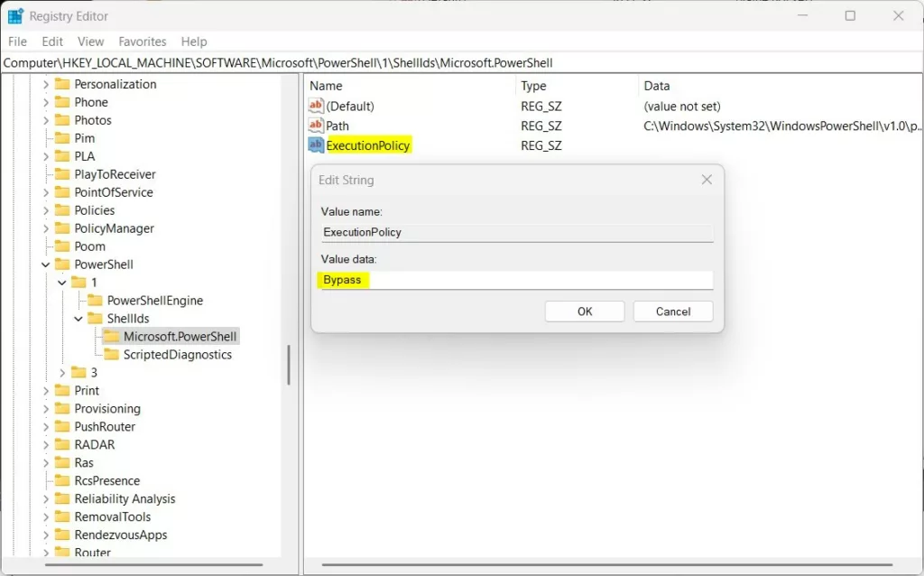The width and height of the screenshot is (924, 576).
Task: Open the Edit menu
Action: (x=51, y=42)
